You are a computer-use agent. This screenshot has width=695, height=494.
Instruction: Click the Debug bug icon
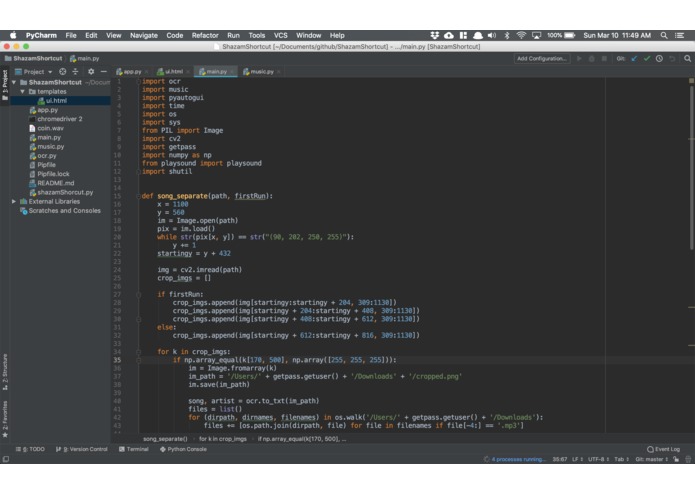coord(591,58)
